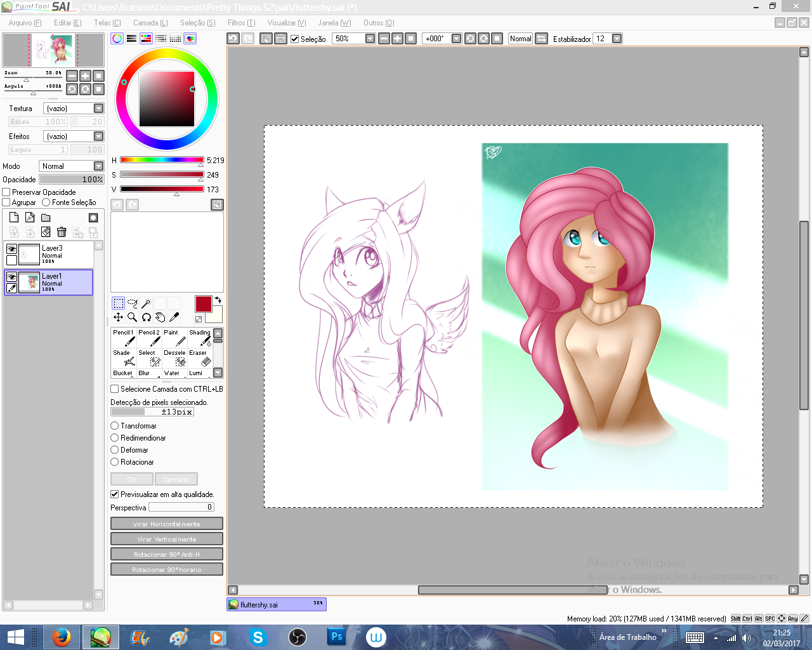Open the Textura dropdown list
Screen dimensions: 812x650
tap(98, 109)
